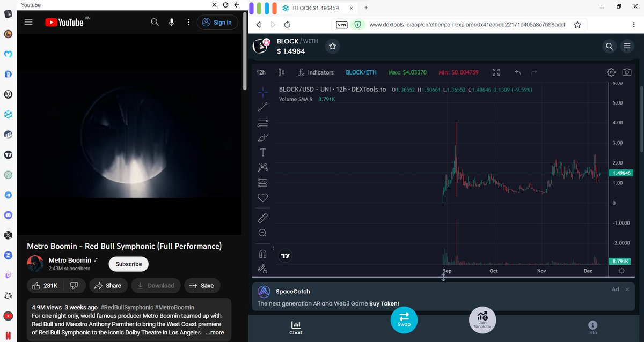Click the chart axis settings gear
The height and width of the screenshot is (342, 644).
(621, 271)
